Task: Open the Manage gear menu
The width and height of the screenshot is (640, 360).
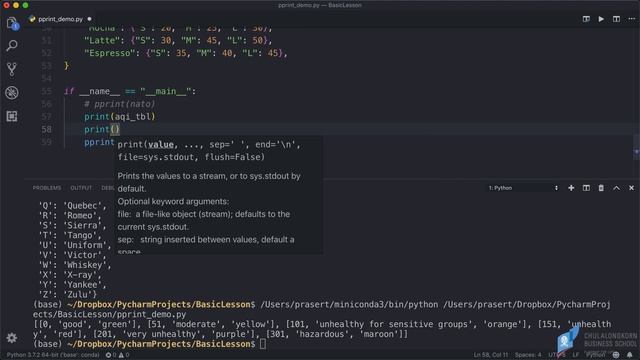Action: [12, 338]
